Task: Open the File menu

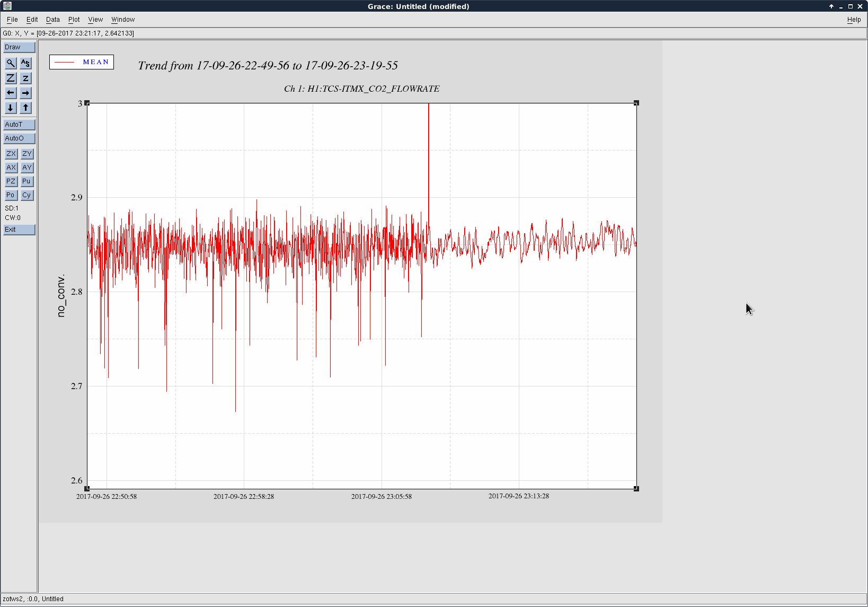Action: tap(12, 20)
